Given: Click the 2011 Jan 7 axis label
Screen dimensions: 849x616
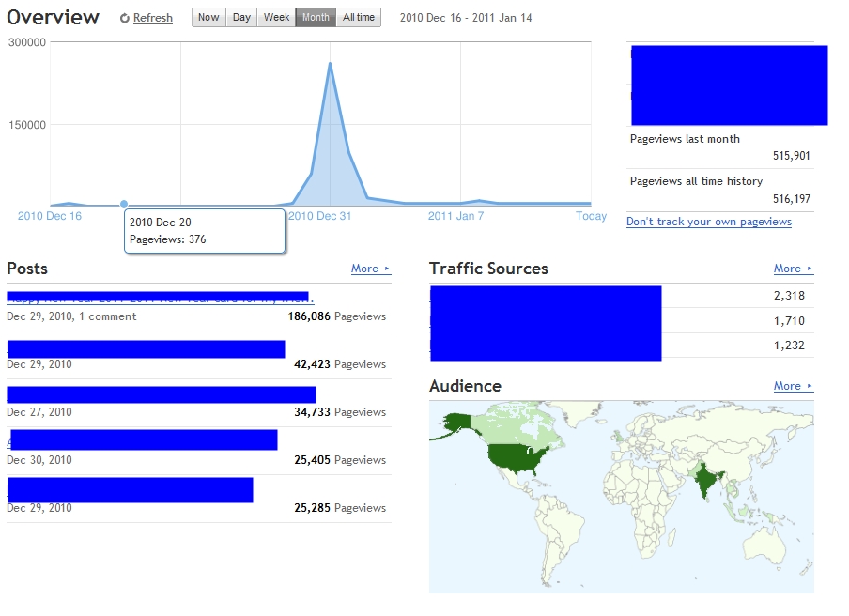Looking at the screenshot, I should tap(455, 216).
